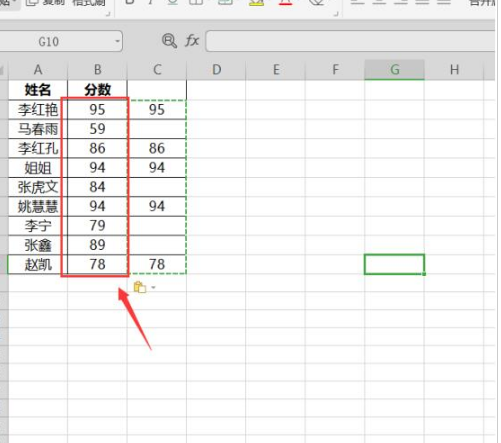This screenshot has height=443, width=501.
Task: Open the Name Box dropdown arrow
Action: [117, 41]
